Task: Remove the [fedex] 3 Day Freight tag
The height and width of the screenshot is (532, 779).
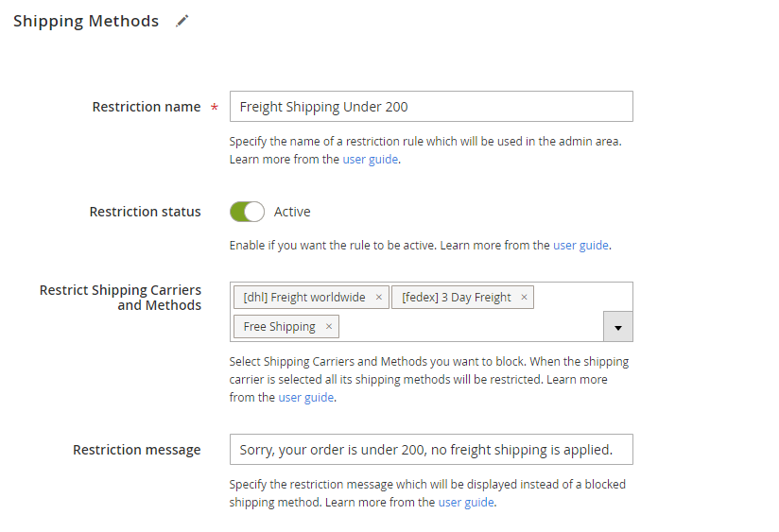Action: [525, 298]
